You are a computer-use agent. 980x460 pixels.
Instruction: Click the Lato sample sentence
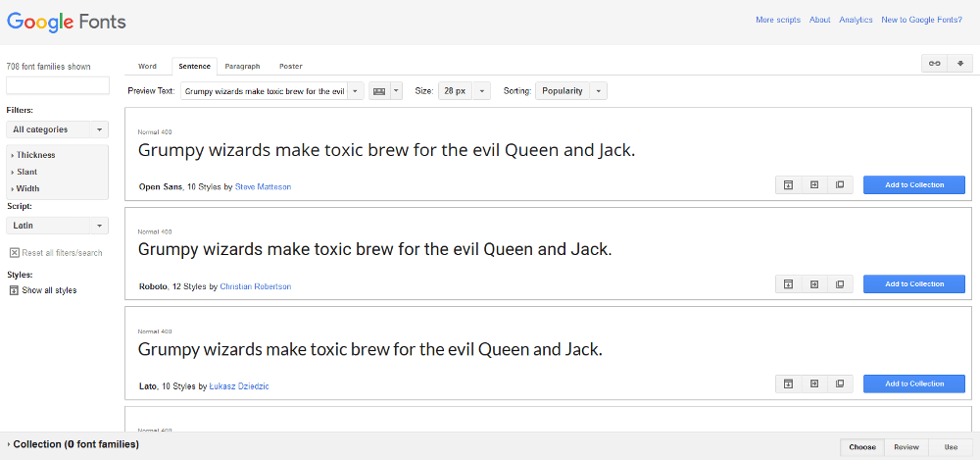[370, 350]
